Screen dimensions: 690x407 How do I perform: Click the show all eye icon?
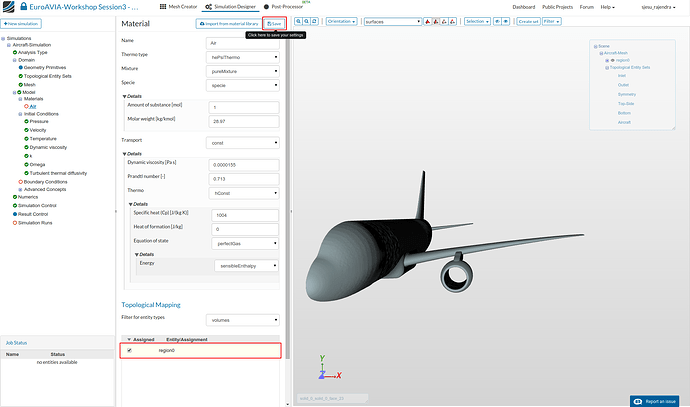506,21
